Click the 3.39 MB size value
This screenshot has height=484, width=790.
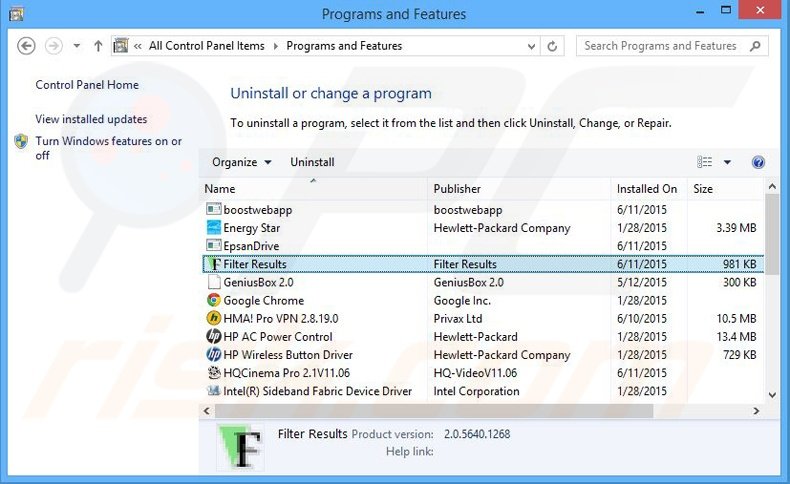(736, 228)
